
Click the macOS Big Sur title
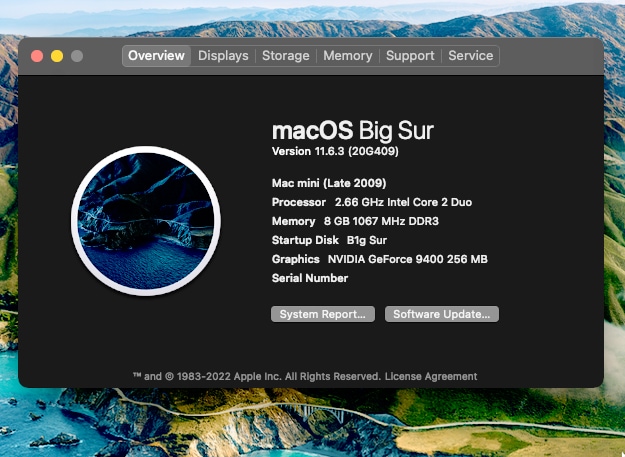[x=353, y=131]
